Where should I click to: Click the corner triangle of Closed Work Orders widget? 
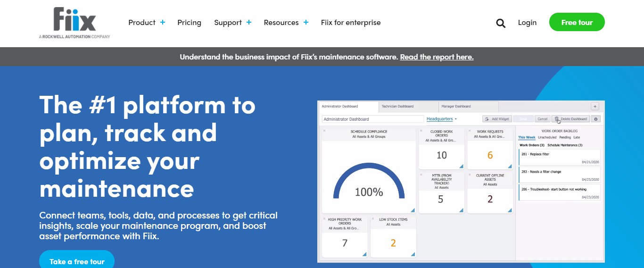461,166
